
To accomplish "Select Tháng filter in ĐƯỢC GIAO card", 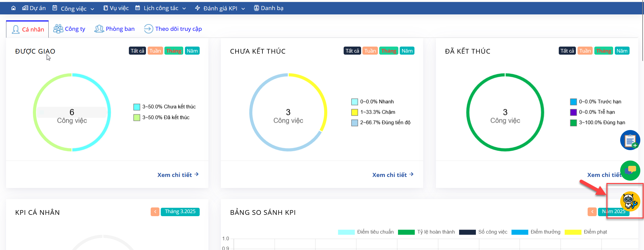I will tap(174, 51).
